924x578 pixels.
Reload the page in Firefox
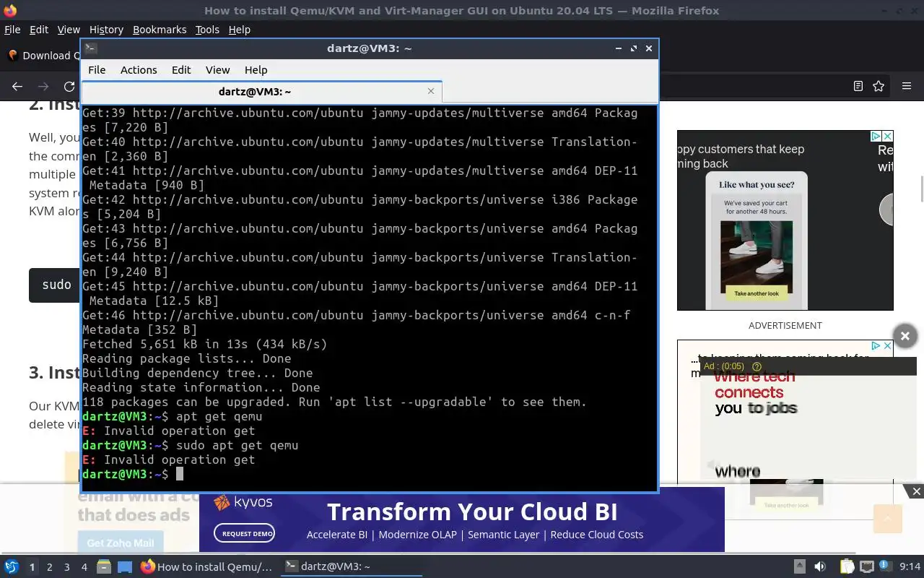tap(69, 87)
